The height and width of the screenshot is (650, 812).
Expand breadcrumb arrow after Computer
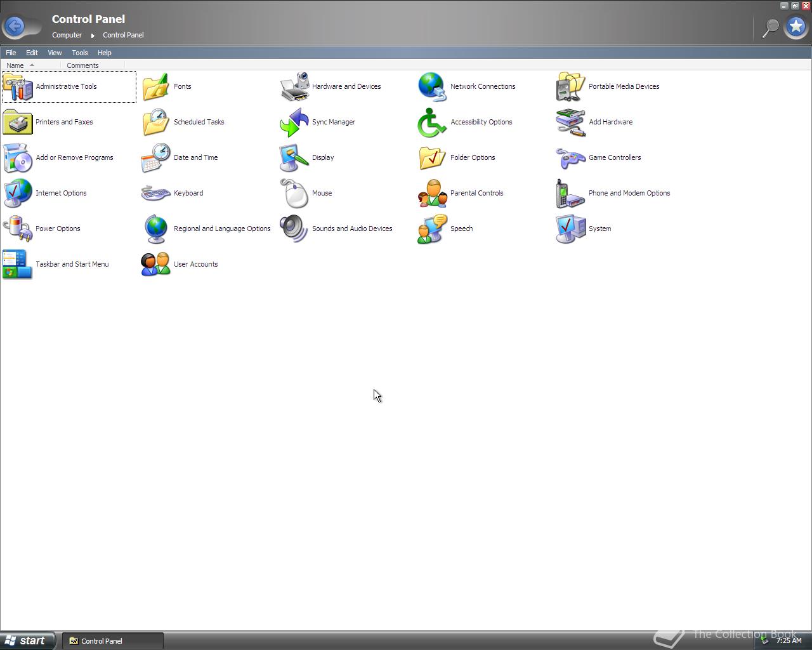pos(93,36)
